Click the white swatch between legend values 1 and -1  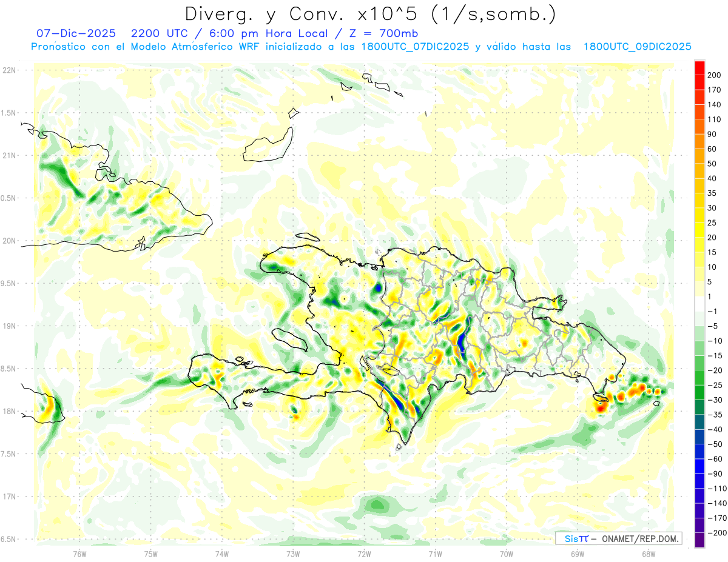pos(699,304)
